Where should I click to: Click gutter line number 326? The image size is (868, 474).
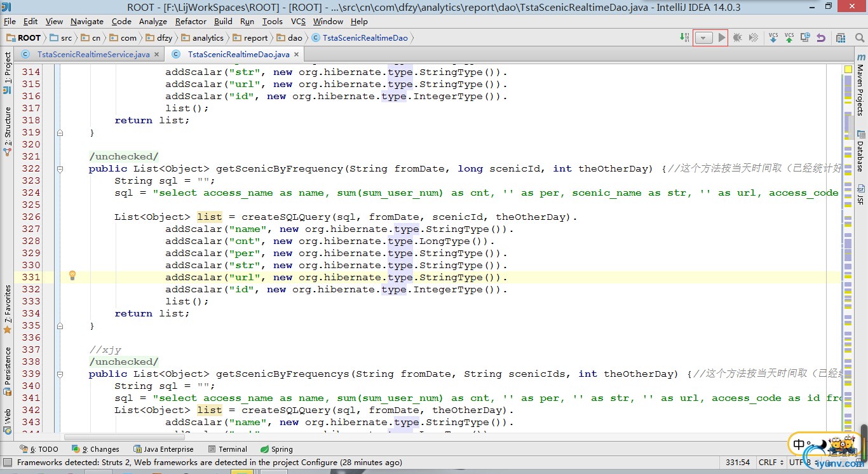31,217
